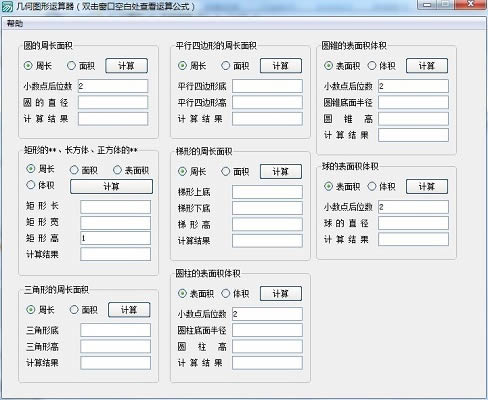Click 小数点后位数 field in 圆的周长面积 group
Viewport: 488px width, 400px height.
coord(113,86)
